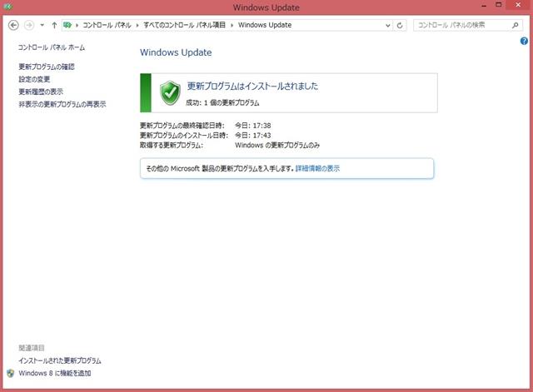
Task: Click the Windows Update address bar icon
Action: [x=67, y=25]
